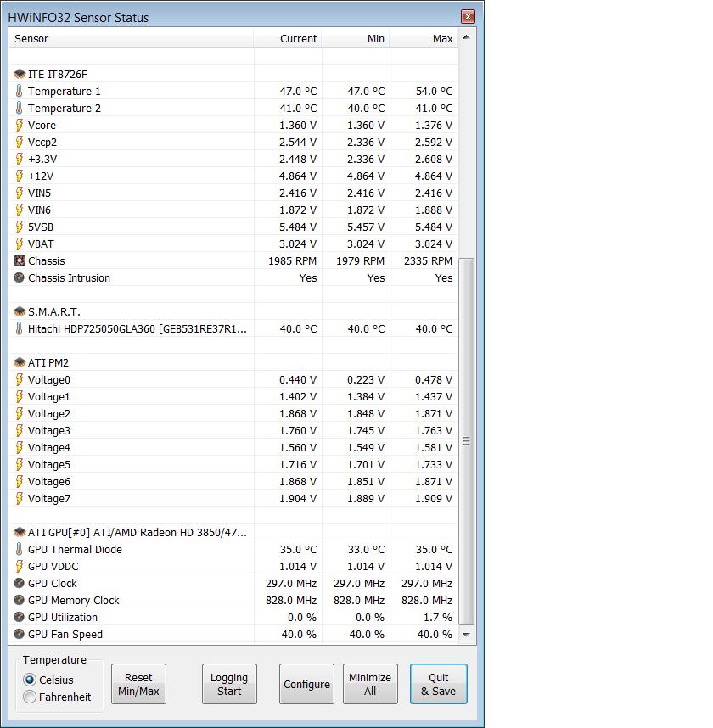Click the Chassis max value 2335 RPM
The height and width of the screenshot is (728, 713).
428,261
